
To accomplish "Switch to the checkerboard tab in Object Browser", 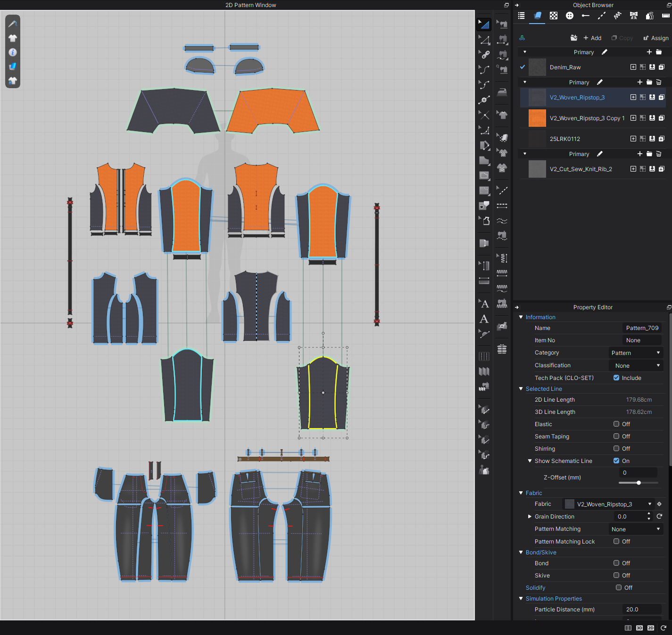I will [554, 16].
